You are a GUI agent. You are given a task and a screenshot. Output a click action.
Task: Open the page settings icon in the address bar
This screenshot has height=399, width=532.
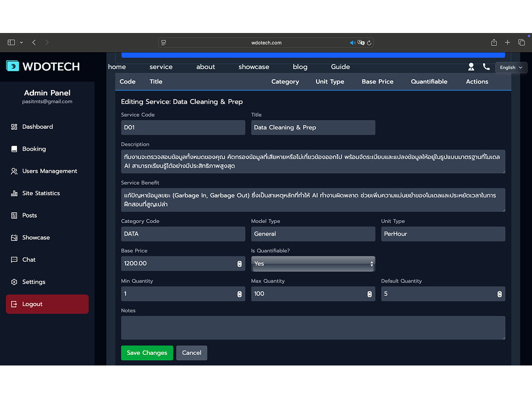163,43
